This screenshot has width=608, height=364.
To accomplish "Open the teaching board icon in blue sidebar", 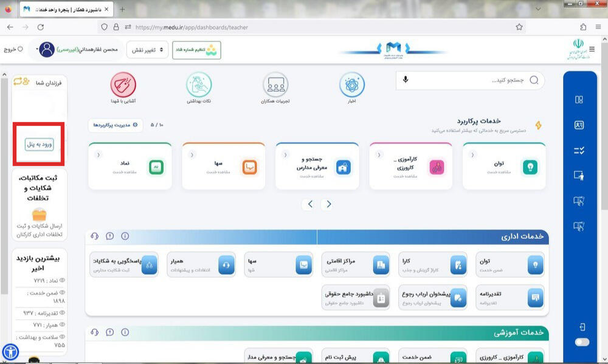I will click(x=579, y=176).
